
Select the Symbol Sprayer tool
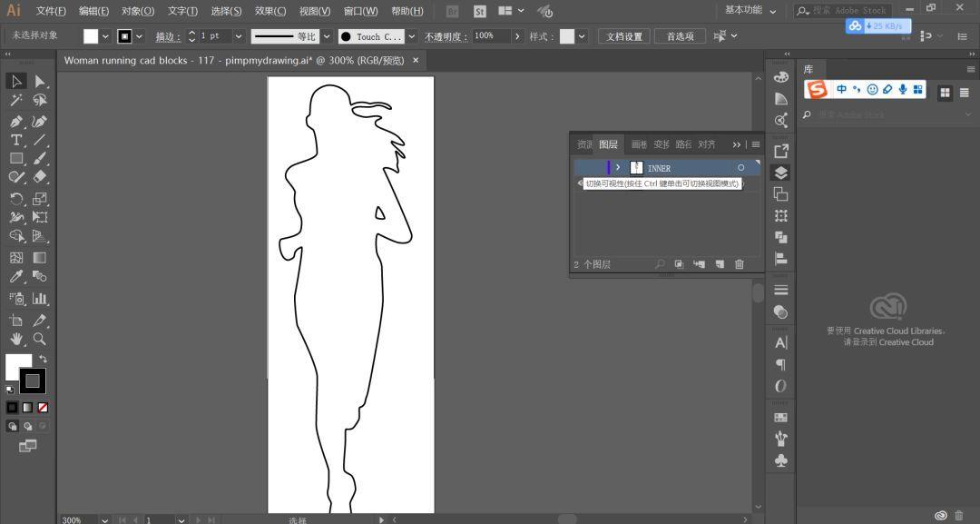[x=17, y=299]
